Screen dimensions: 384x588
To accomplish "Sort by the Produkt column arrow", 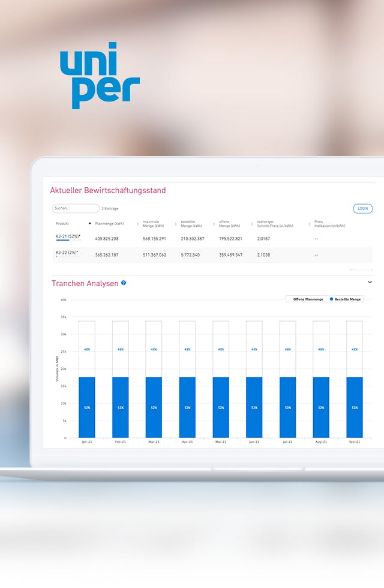I will pyautogui.click(x=90, y=223).
